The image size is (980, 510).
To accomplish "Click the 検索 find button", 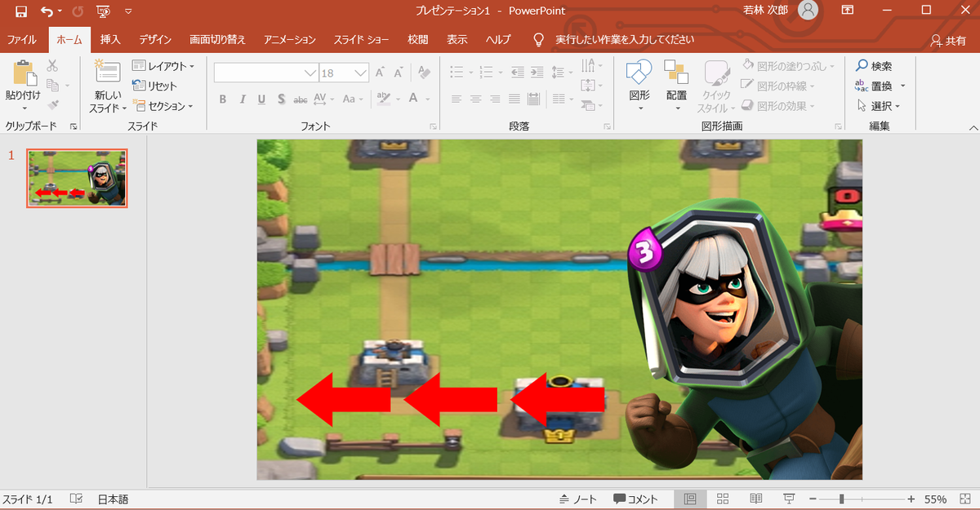I will [x=874, y=66].
